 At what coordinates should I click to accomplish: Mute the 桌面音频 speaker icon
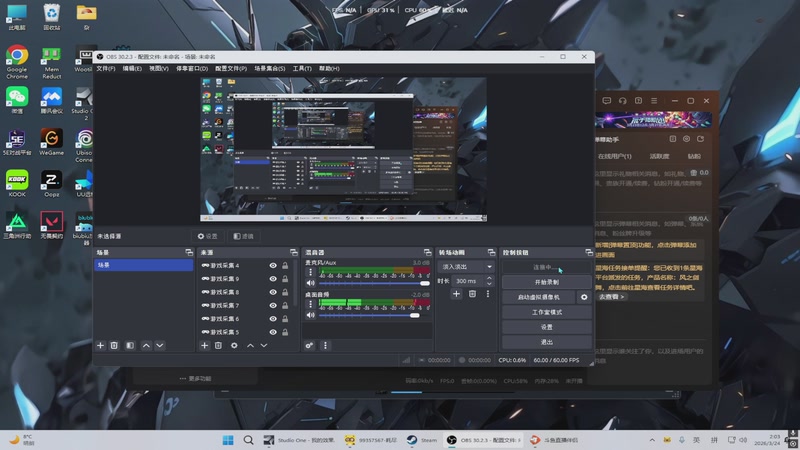[310, 315]
